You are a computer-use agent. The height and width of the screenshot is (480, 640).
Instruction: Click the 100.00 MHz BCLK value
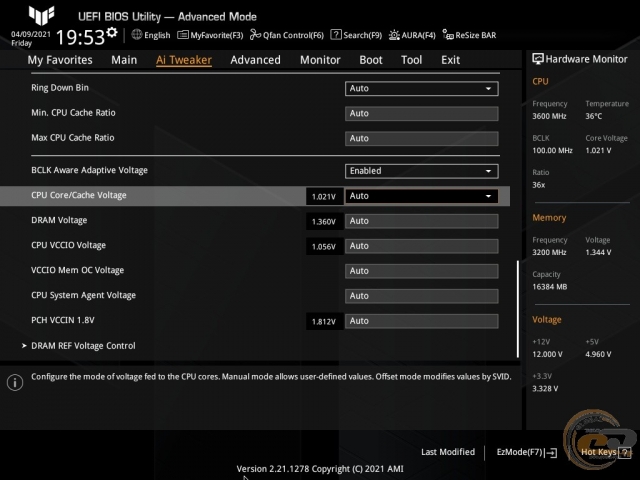coord(552,151)
